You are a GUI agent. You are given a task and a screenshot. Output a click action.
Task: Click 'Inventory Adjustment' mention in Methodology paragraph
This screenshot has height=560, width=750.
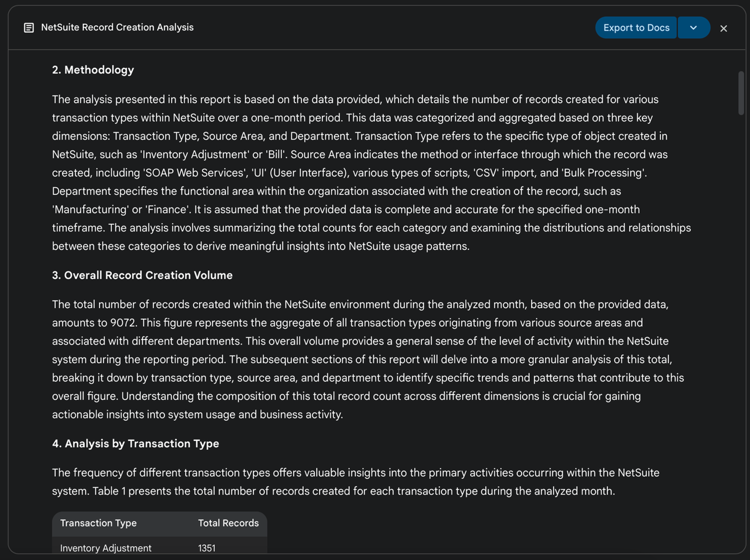coord(195,154)
